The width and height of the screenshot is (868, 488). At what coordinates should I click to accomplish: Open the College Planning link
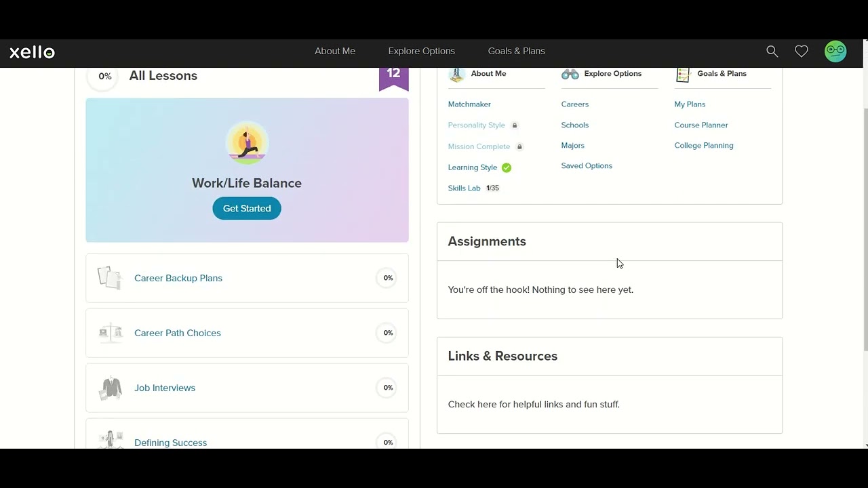coord(704,146)
